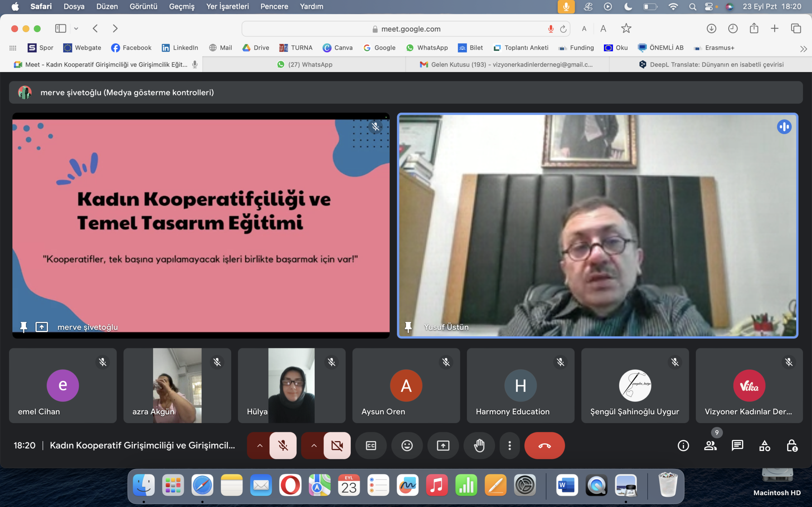Open the chat panel icon
Screen dimensions: 812x507
(x=737, y=446)
